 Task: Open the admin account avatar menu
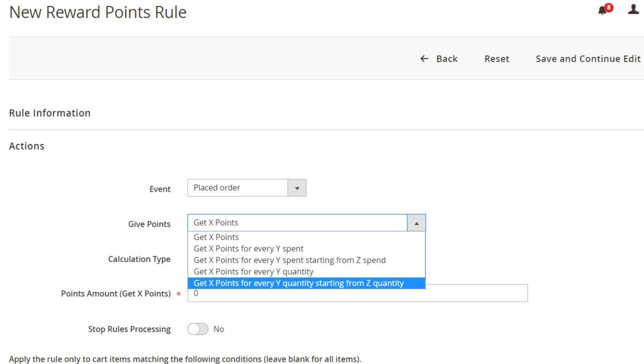click(x=633, y=9)
